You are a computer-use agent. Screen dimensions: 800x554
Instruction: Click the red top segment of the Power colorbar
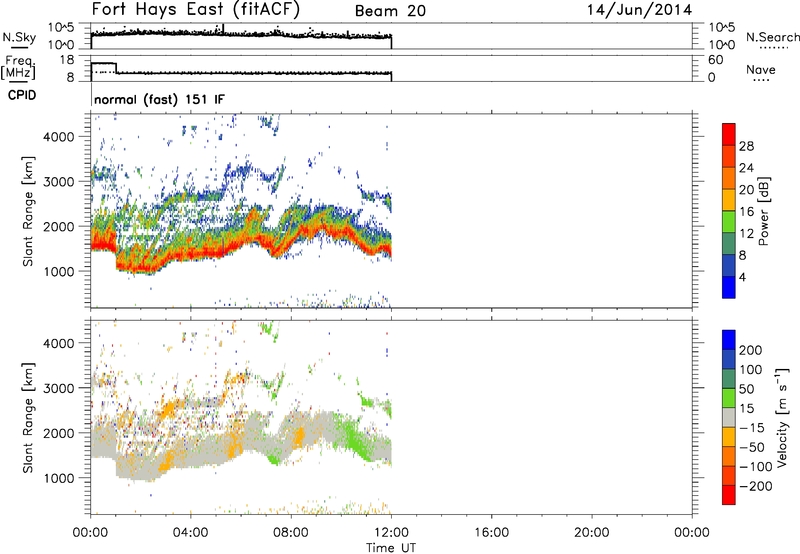coord(729,134)
